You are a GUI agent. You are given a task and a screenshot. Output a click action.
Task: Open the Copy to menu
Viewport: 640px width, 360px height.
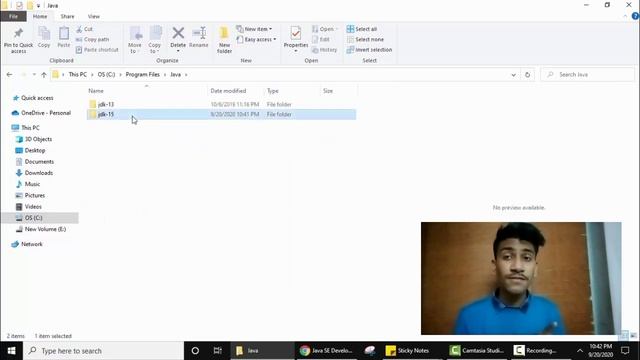tap(155, 40)
